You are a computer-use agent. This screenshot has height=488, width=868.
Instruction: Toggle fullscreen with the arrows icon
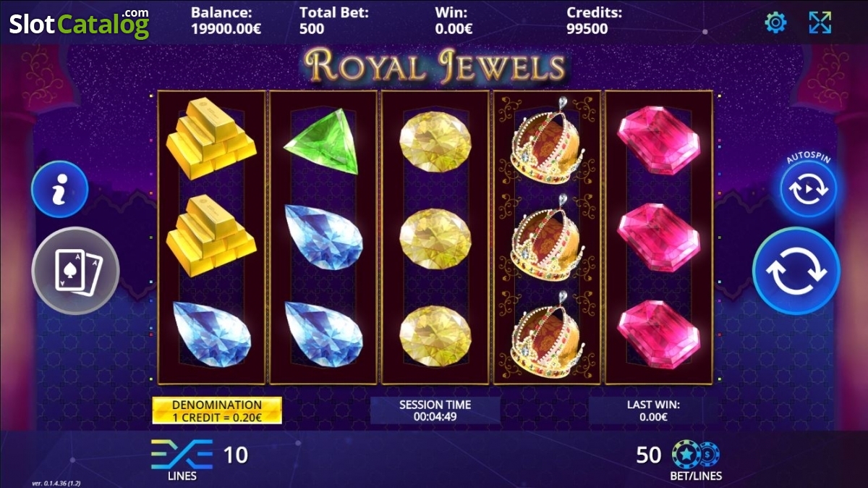[820, 22]
